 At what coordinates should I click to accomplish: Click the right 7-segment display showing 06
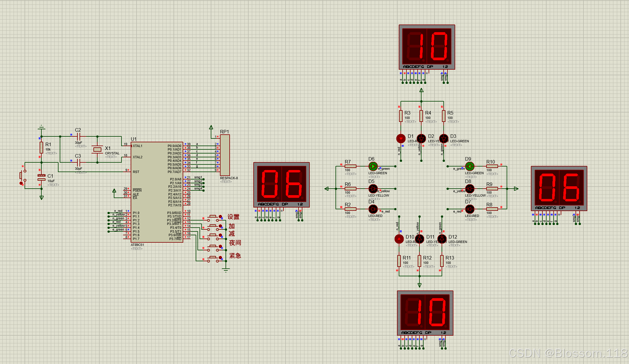tap(559, 188)
